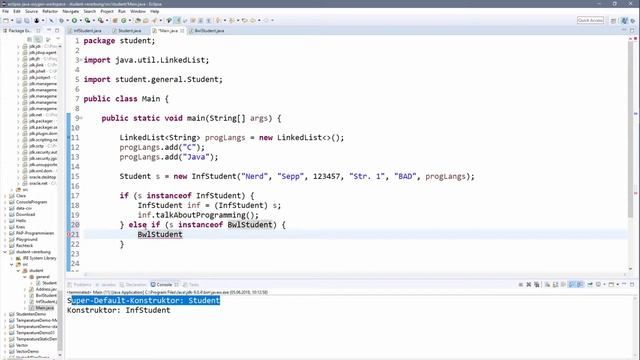Click the Clear Console icon
640x360 pixels.
click(x=547, y=284)
